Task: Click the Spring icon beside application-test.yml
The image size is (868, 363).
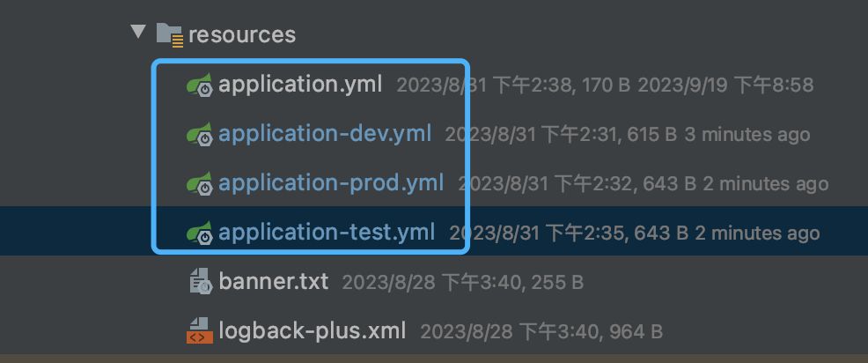Action: pyautogui.click(x=199, y=233)
